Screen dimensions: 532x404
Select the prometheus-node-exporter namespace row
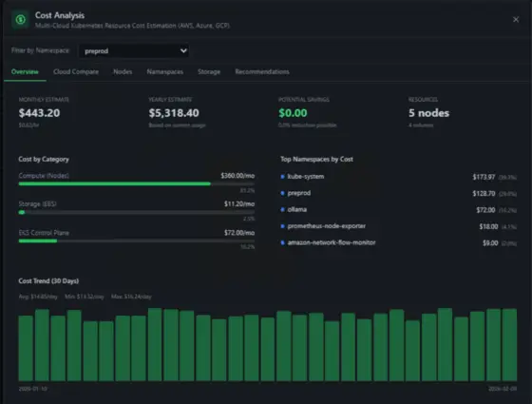tap(399, 226)
